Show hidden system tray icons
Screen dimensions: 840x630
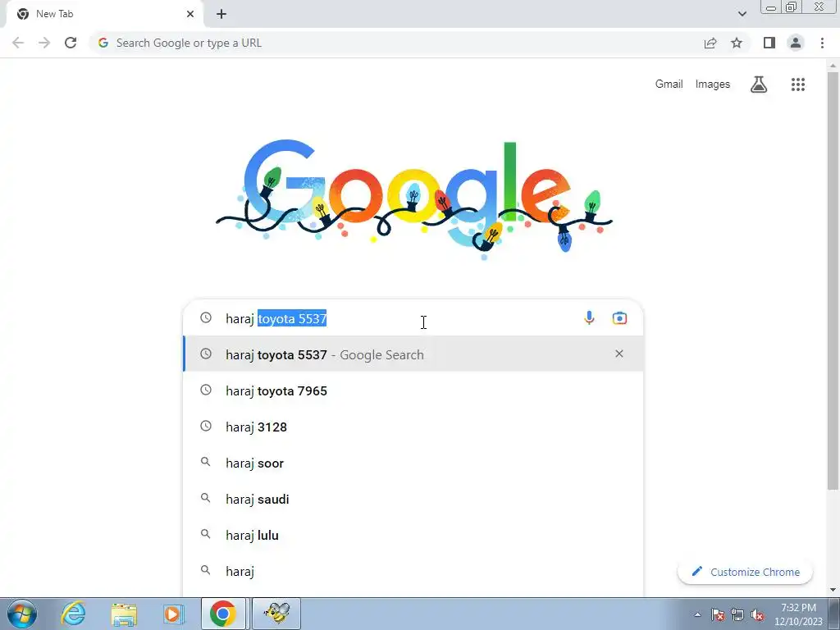coord(697,615)
